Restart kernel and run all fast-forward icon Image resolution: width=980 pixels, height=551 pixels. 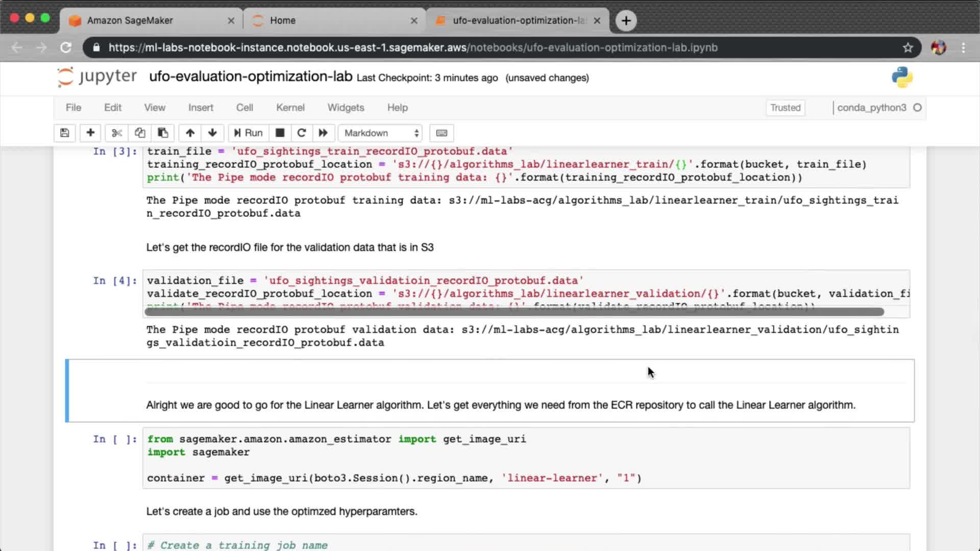pos(323,133)
